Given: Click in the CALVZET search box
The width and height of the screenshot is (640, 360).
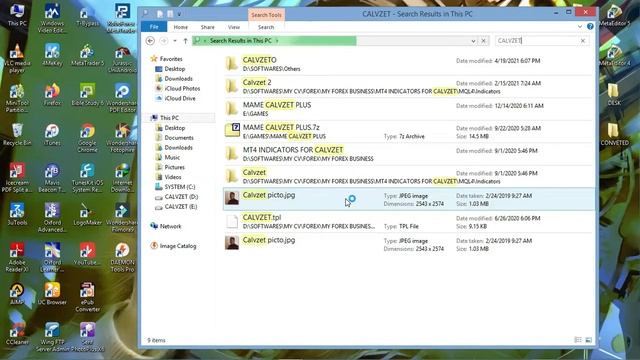Looking at the screenshot, I should point(536,41).
